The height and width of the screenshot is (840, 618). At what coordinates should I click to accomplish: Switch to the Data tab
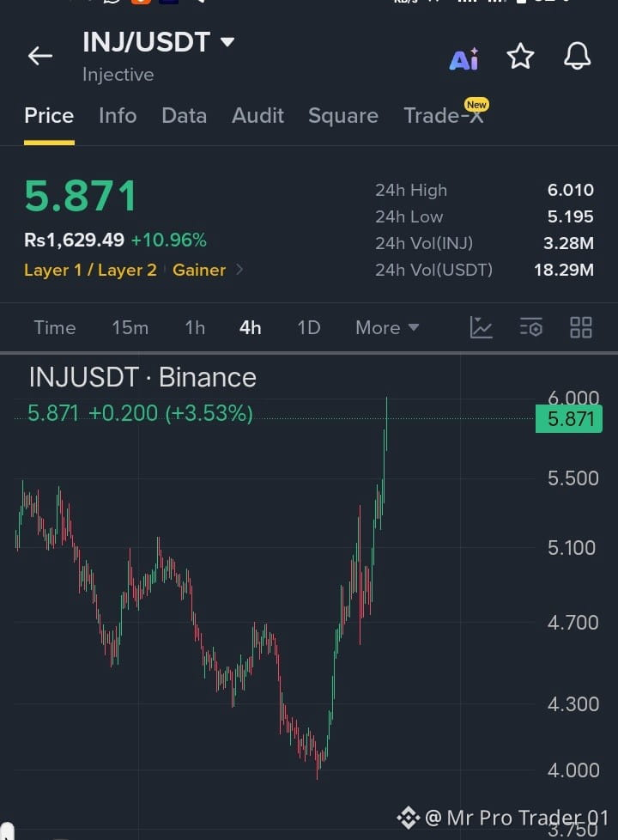(x=185, y=116)
